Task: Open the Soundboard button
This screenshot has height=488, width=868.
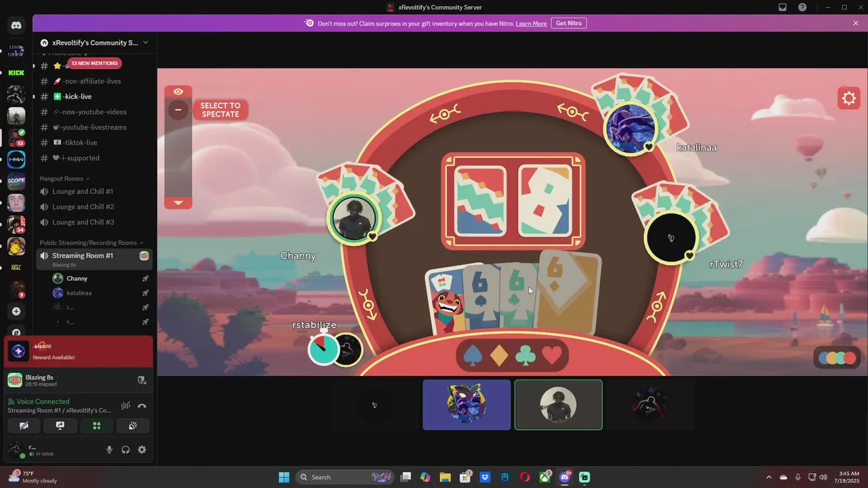Action: [133, 426]
